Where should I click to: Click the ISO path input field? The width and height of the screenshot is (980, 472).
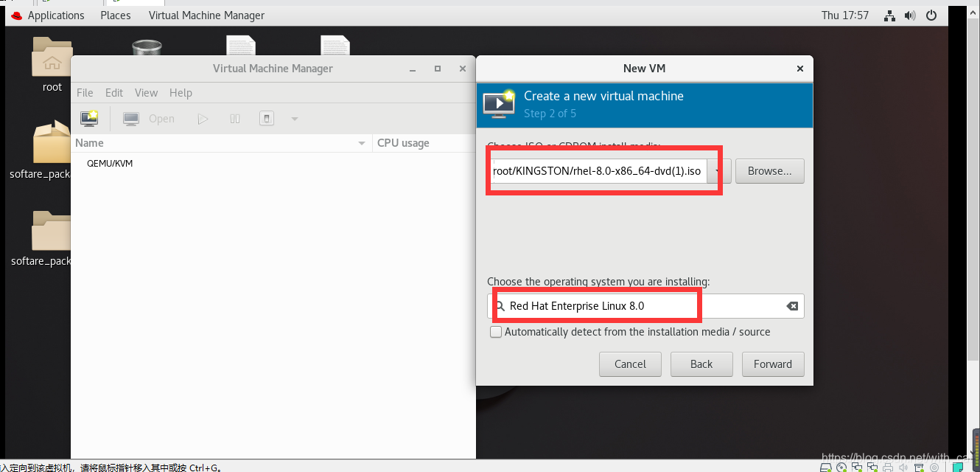(597, 171)
